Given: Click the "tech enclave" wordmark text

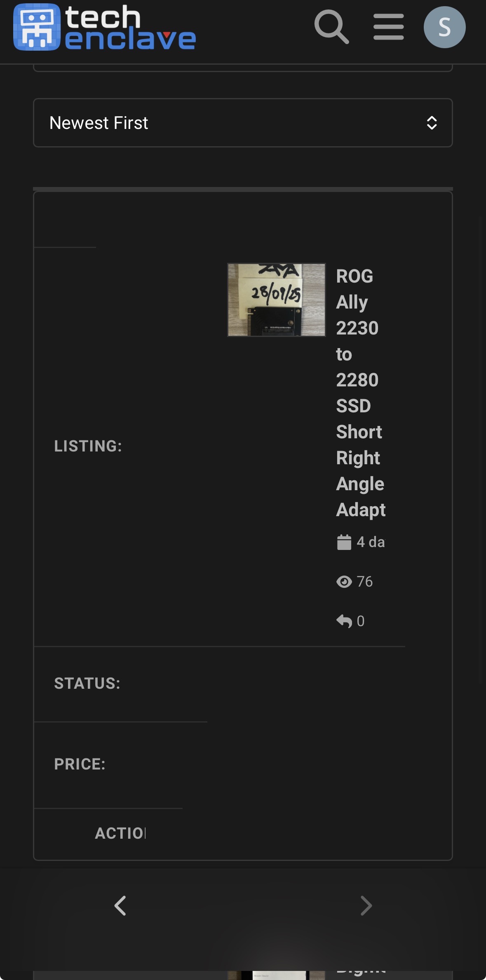Looking at the screenshot, I should coord(130,28).
